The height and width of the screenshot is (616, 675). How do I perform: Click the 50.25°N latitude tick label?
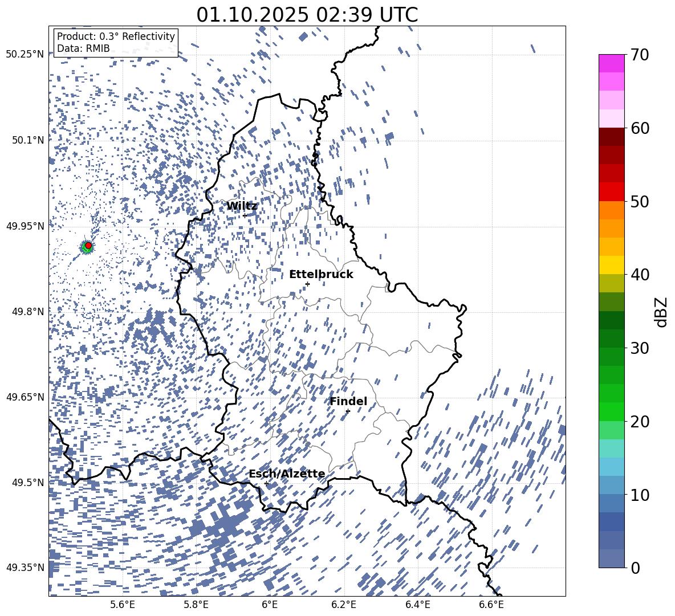25,55
